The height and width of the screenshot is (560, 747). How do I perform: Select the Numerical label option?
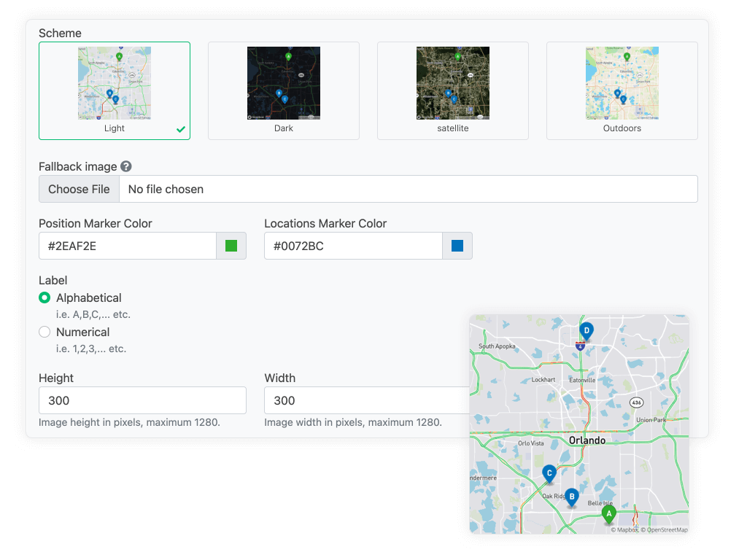[44, 332]
